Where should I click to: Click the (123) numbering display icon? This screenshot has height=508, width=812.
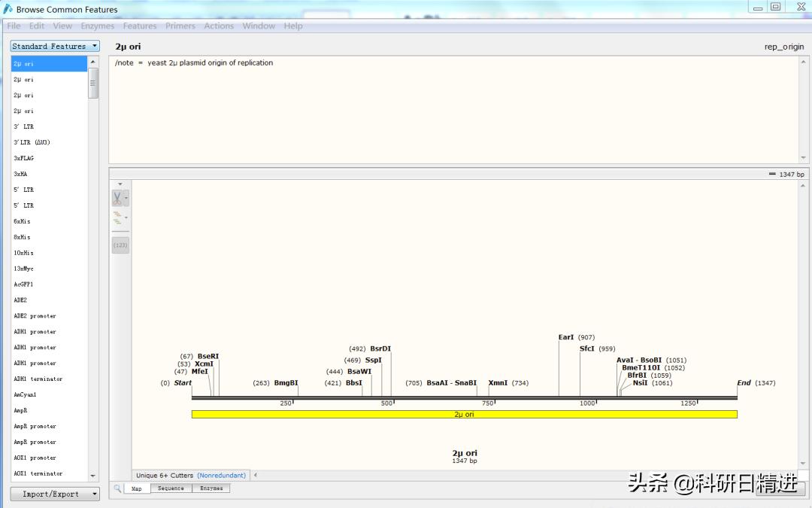[120, 245]
